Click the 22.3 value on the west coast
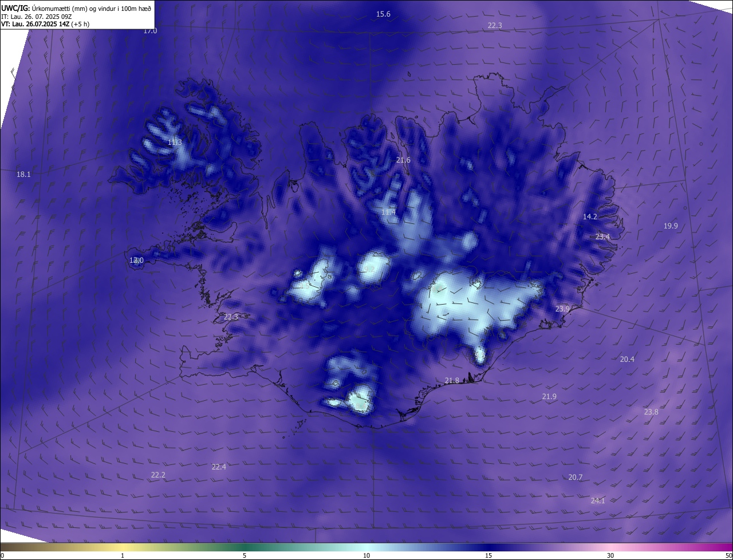 tap(231, 317)
